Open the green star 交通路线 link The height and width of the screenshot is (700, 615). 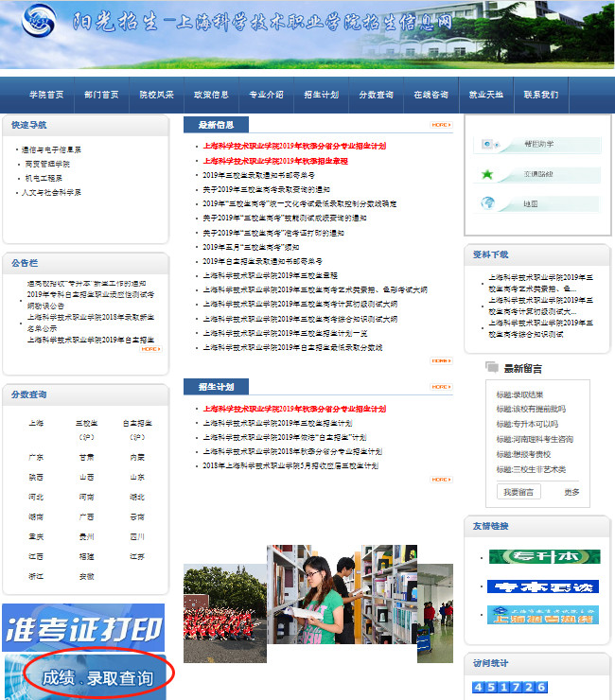[x=537, y=175]
